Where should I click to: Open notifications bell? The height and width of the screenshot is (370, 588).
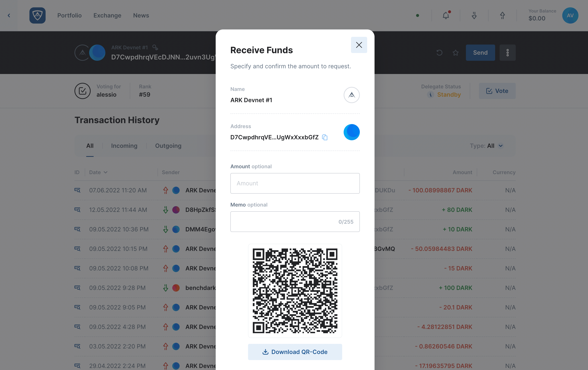click(446, 15)
